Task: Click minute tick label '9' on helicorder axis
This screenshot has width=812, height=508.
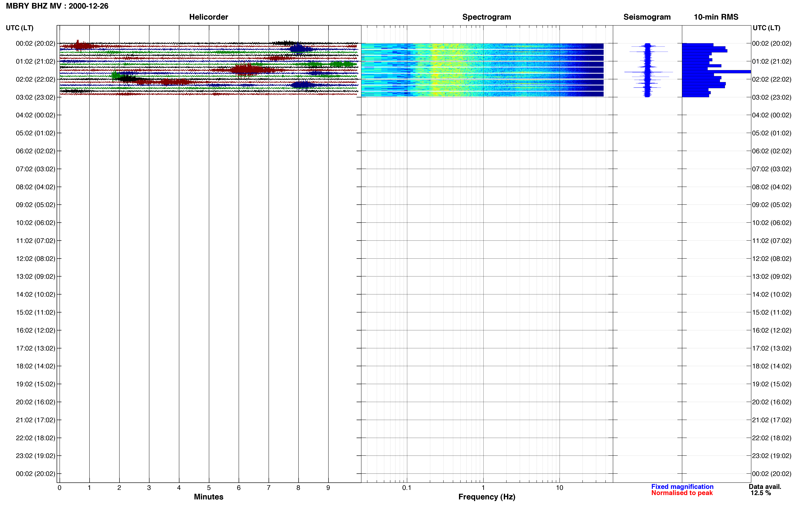Action: click(328, 488)
